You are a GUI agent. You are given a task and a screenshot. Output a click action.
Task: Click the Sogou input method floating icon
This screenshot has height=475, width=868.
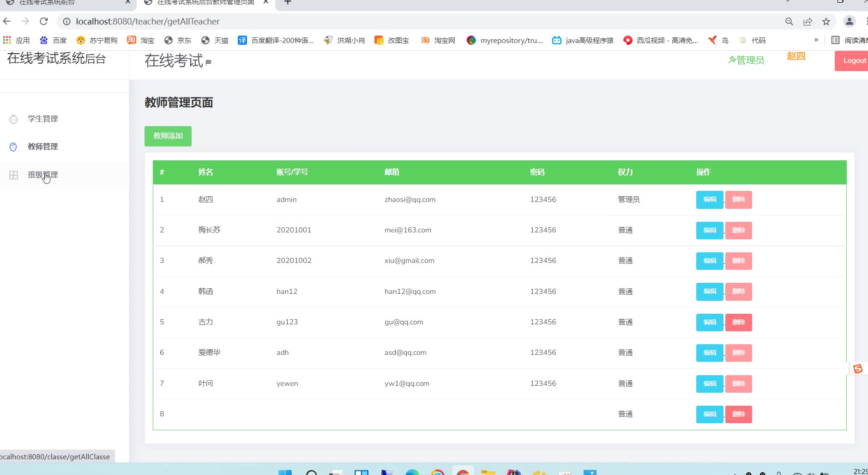click(x=858, y=368)
